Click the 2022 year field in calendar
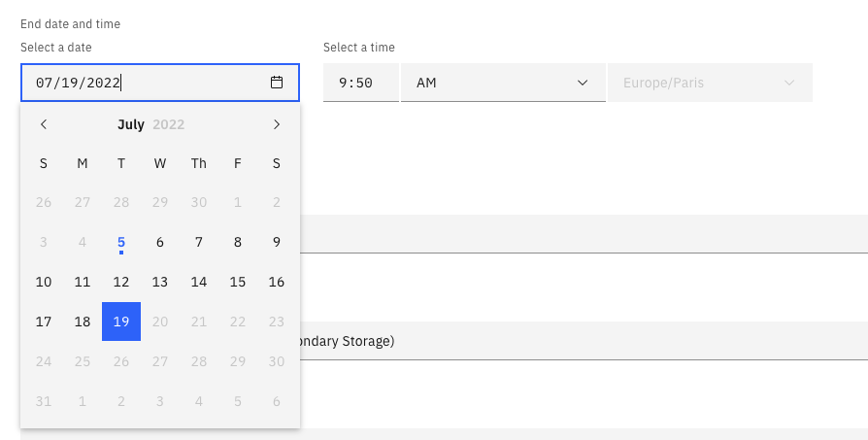Image resolution: width=868 pixels, height=440 pixels. tap(169, 124)
